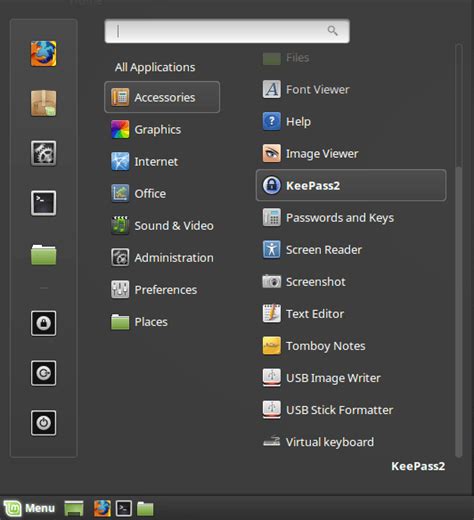The height and width of the screenshot is (520, 474).
Task: Open Software Manager package icon in sidebar
Action: tap(44, 103)
